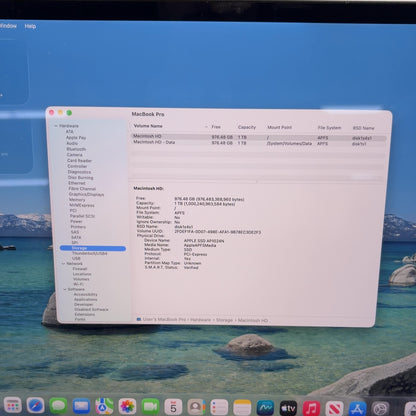Open the Help menu
Screen dimensions: 416x416
tap(30, 26)
